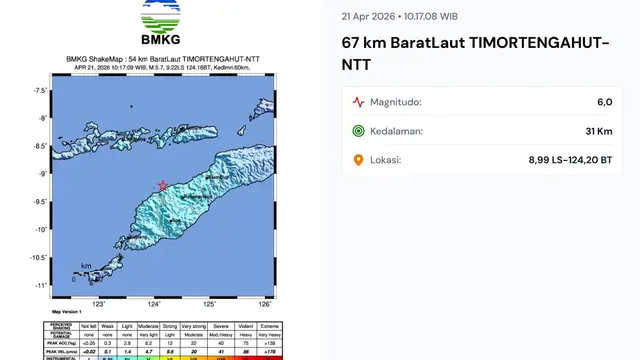
Task: Click the Magnitudo label
Action: click(396, 102)
